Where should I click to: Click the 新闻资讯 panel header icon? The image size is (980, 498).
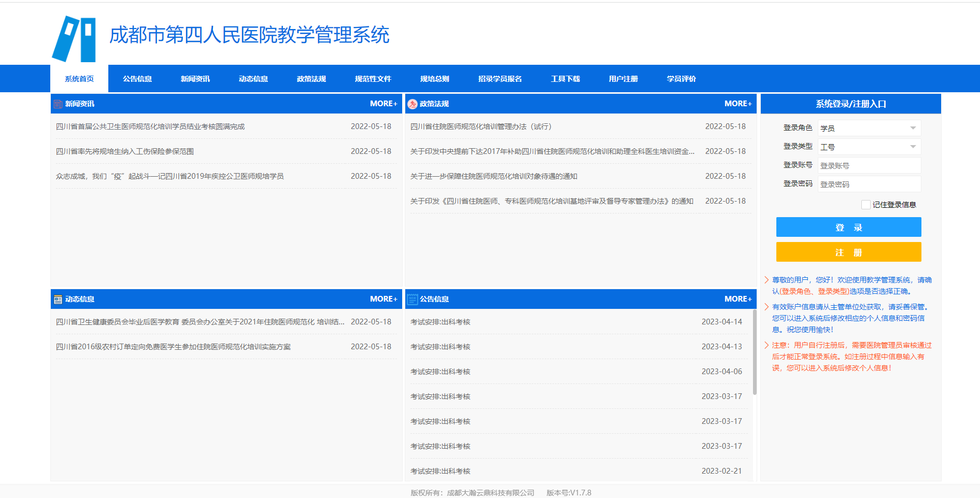pos(58,104)
